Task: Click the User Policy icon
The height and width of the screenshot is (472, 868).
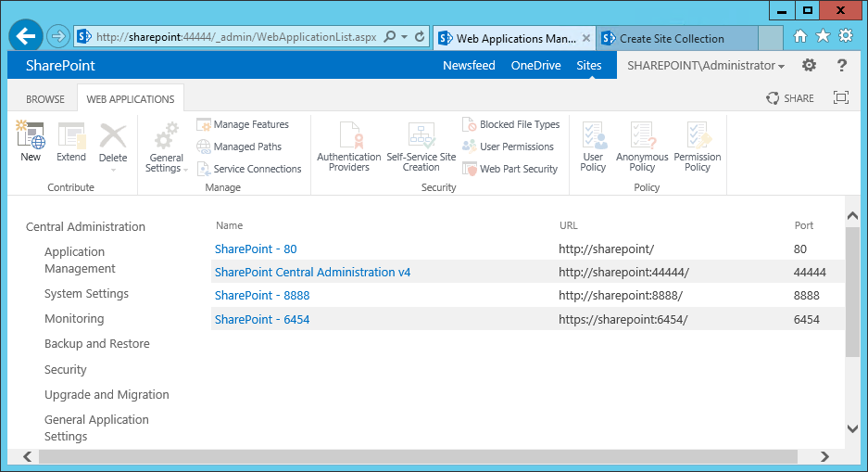Action: [x=594, y=136]
